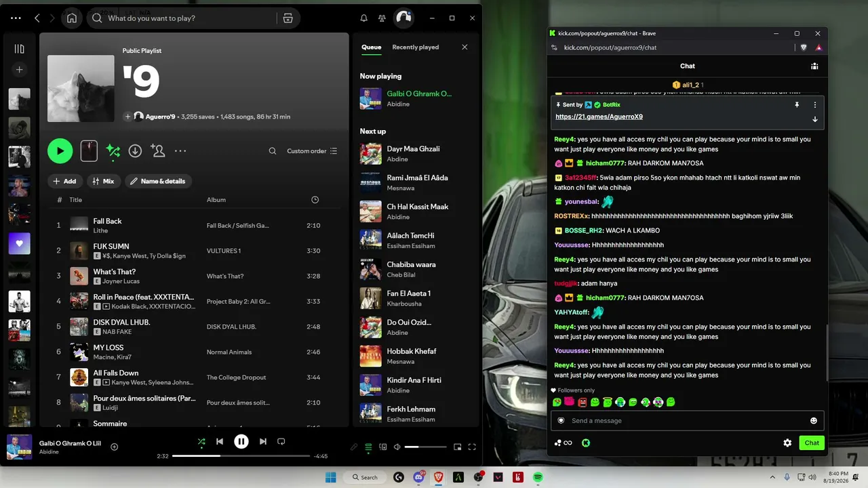Click the Add button under playlist controls
Screen dimensions: 868x488
click(65, 181)
